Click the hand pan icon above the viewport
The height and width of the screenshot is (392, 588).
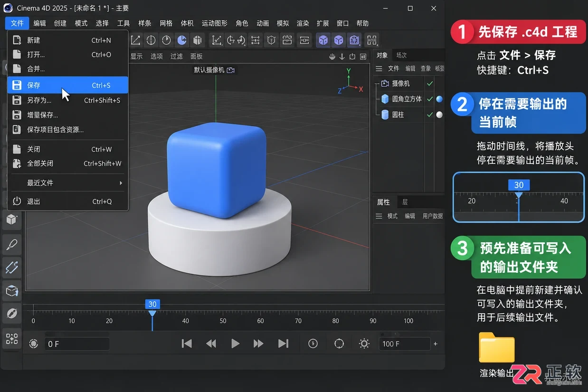pyautogui.click(x=332, y=57)
